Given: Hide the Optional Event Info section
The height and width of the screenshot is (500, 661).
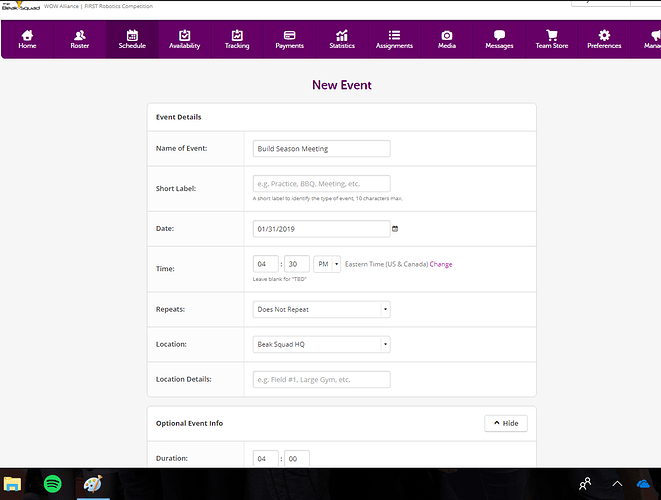Looking at the screenshot, I should 505,423.
